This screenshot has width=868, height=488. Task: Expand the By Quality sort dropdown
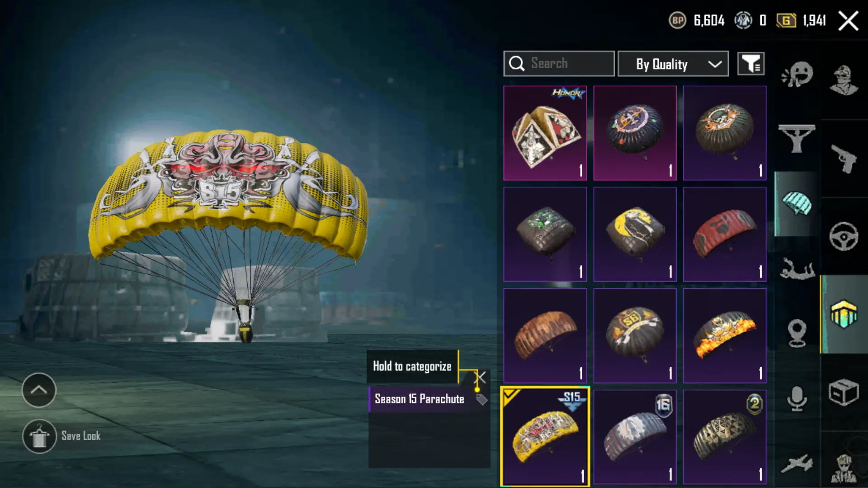coord(673,64)
